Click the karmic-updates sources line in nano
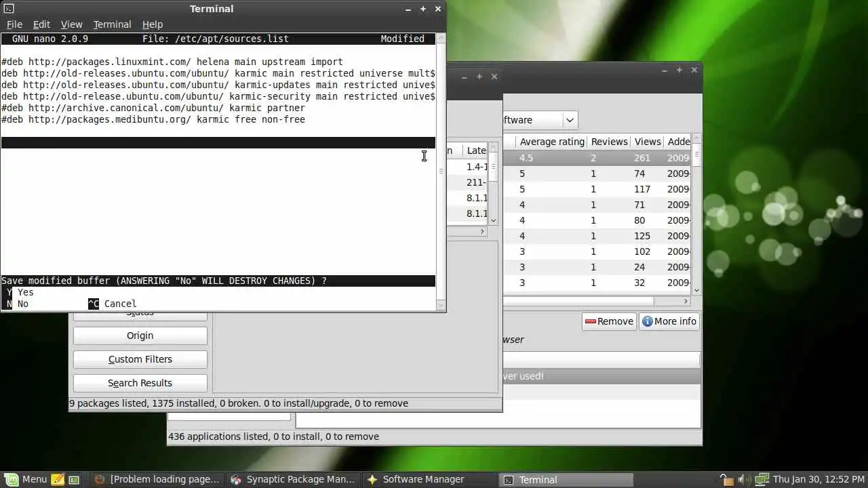The height and width of the screenshot is (488, 868). [x=218, y=85]
